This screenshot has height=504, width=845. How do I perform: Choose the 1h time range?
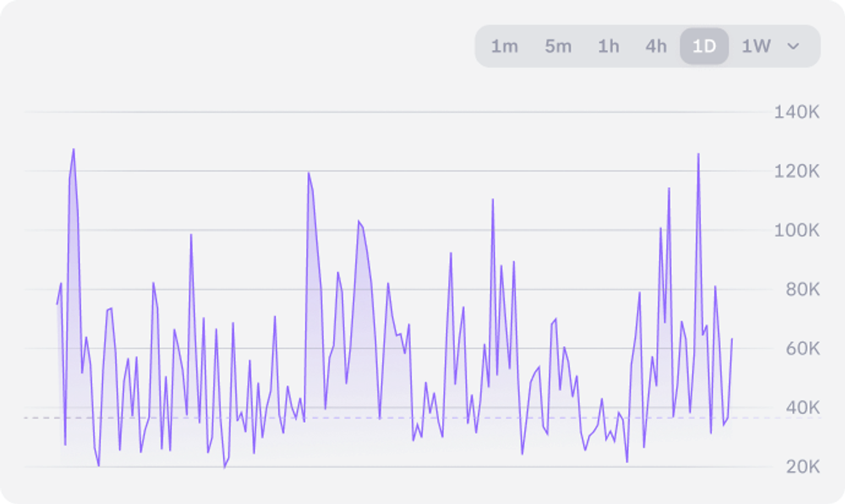(608, 47)
